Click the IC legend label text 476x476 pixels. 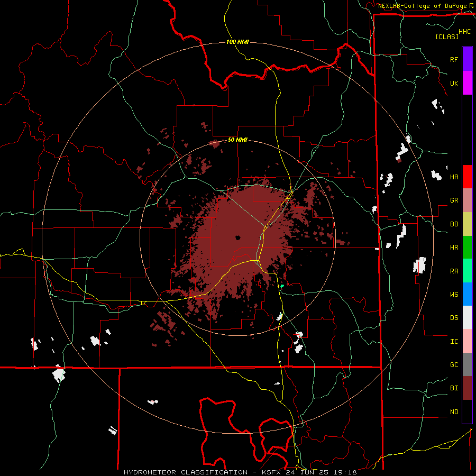pyautogui.click(x=454, y=342)
